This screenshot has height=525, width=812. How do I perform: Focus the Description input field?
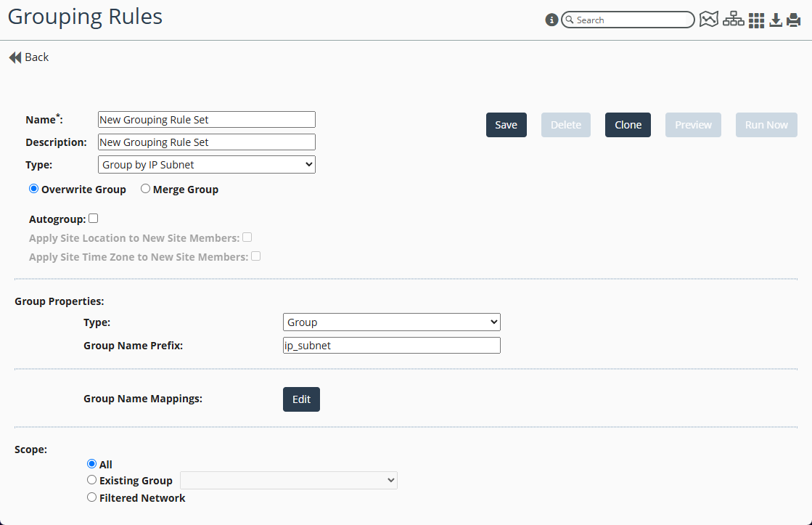tap(206, 142)
